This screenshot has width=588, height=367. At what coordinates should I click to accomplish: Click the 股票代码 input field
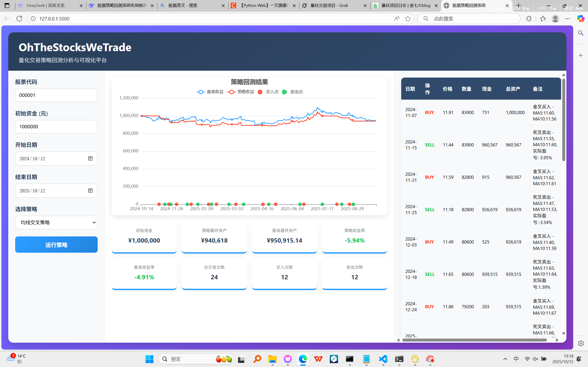(x=56, y=95)
